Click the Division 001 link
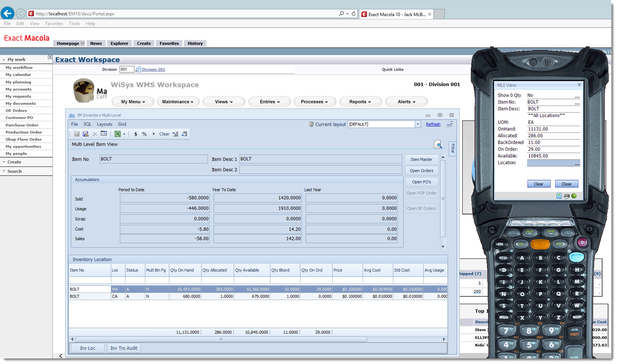Screen dimensions: 617x364 click(153, 70)
